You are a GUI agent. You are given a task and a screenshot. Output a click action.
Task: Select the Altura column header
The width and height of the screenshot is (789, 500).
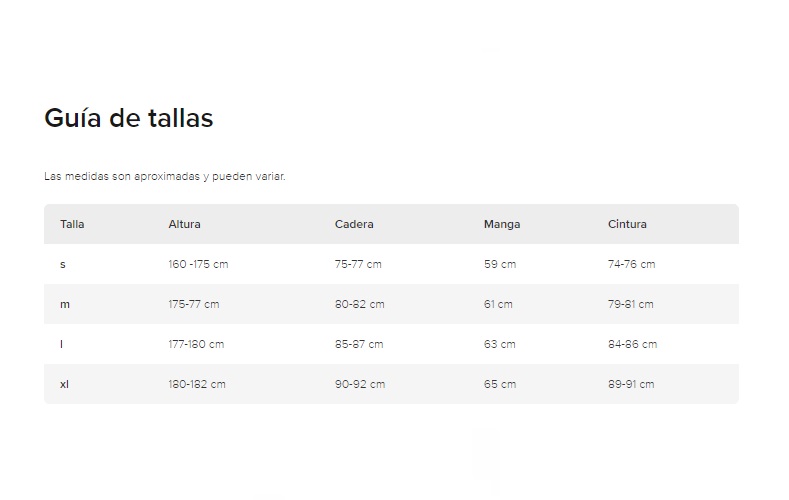point(184,224)
